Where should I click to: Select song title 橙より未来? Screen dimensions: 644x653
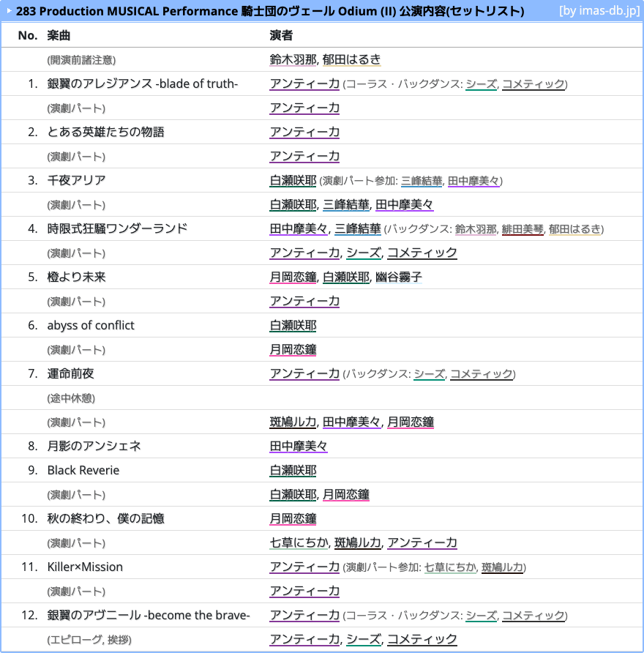76,277
